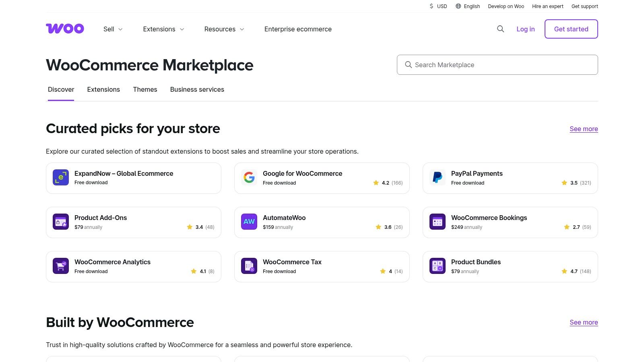
Task: Switch to the Themes tab
Action: (145, 89)
